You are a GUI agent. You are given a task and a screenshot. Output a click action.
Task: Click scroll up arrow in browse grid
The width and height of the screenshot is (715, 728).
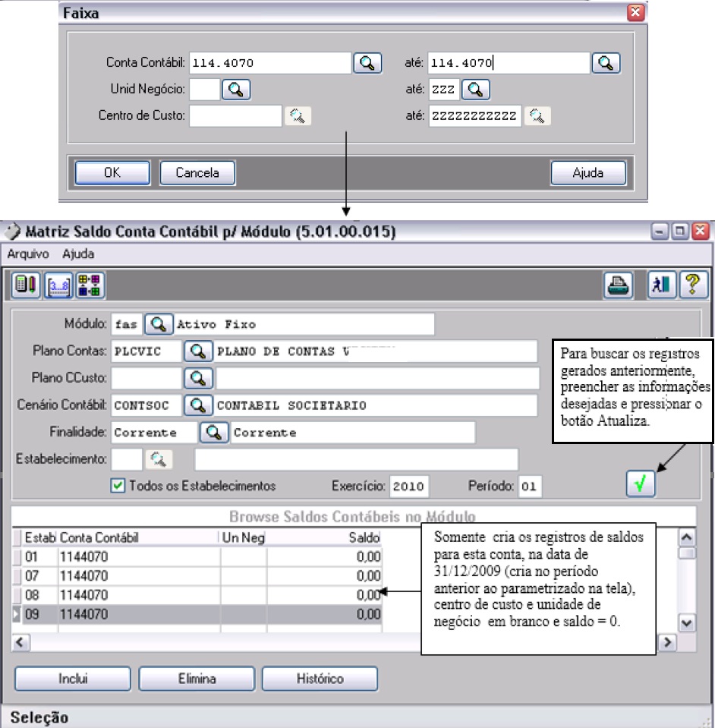[x=687, y=537]
